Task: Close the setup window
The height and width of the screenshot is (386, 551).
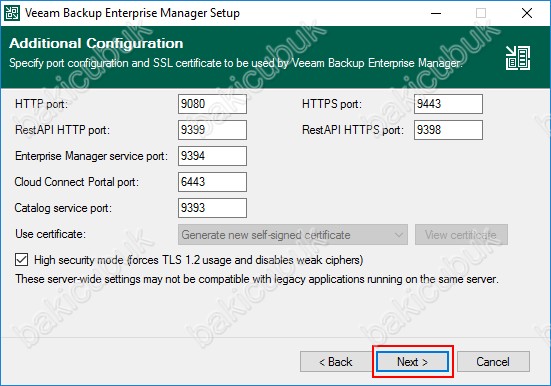Action: point(527,13)
